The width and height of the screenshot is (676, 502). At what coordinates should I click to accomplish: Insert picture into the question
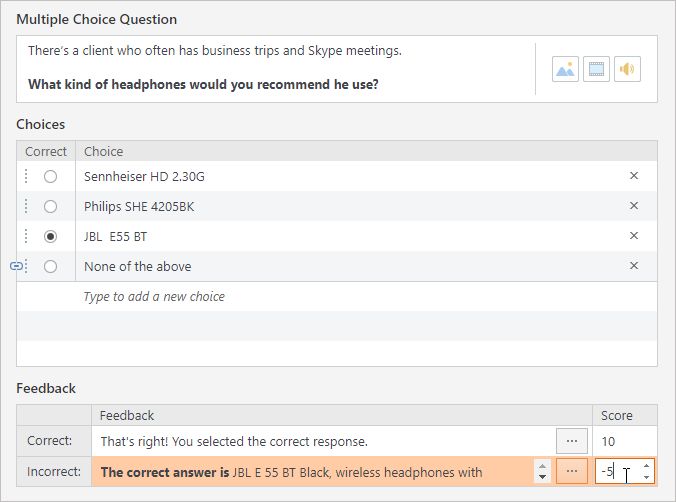tap(565, 69)
